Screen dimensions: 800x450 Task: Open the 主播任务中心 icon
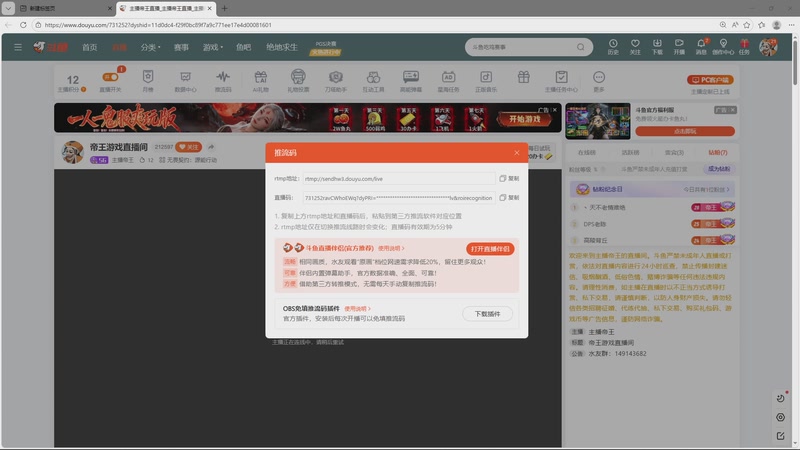[561, 81]
